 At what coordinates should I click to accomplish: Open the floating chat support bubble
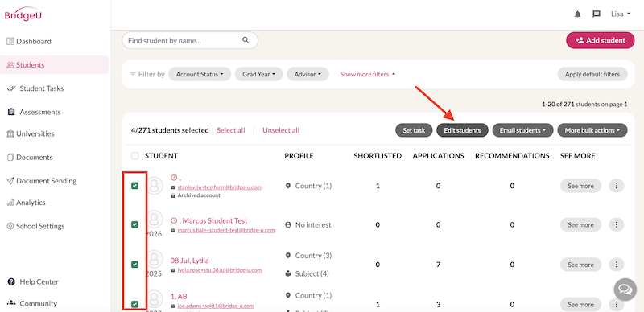[x=625, y=289]
